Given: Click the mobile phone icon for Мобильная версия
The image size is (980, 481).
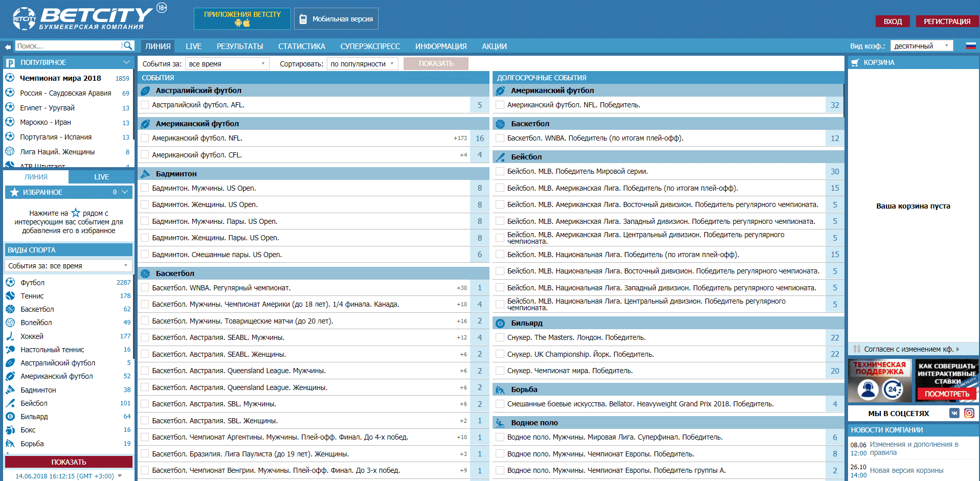Looking at the screenshot, I should pos(303,19).
